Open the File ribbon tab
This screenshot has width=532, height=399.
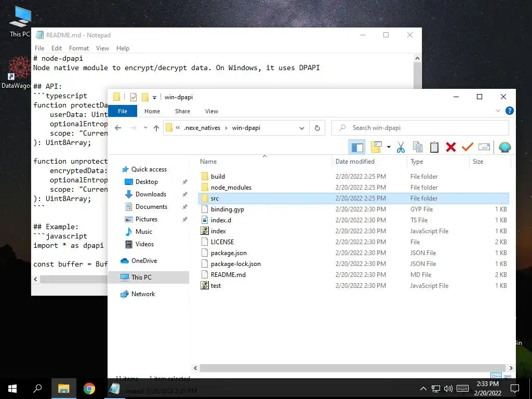click(x=123, y=111)
